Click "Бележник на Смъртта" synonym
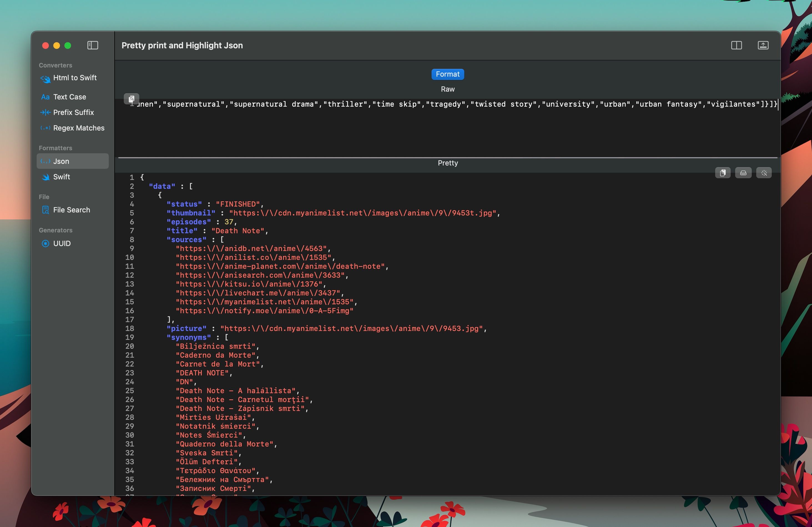The width and height of the screenshot is (812, 527). pyautogui.click(x=222, y=479)
